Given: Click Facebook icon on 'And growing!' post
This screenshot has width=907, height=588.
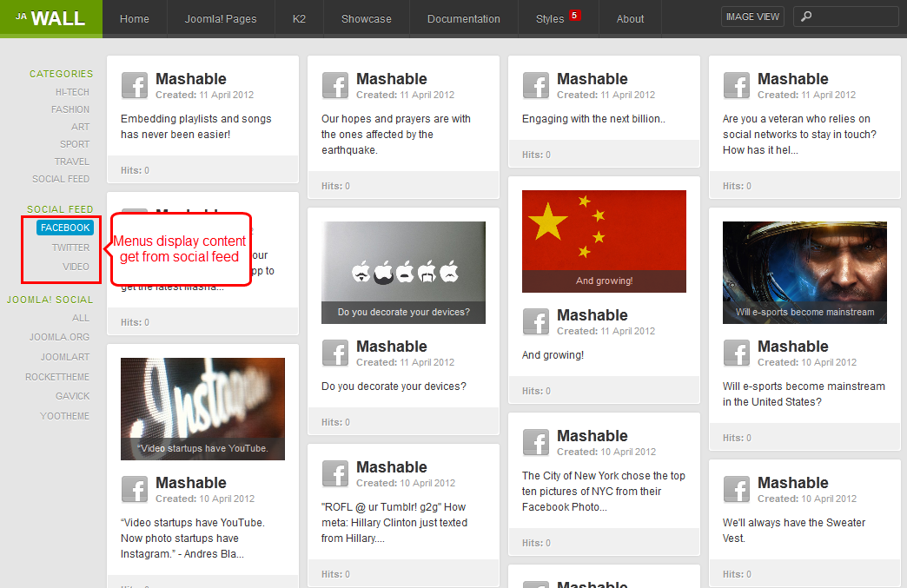Looking at the screenshot, I should pos(536,321).
